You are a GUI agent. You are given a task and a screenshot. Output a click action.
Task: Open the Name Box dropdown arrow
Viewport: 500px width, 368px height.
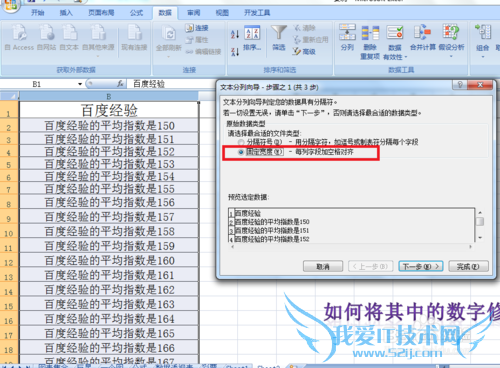(x=80, y=84)
